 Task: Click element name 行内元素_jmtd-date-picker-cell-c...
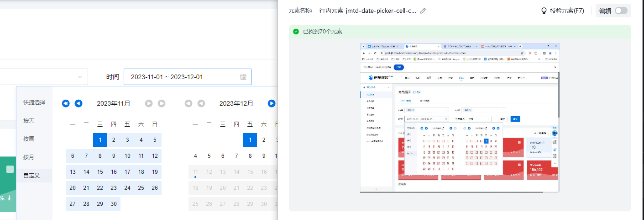[x=368, y=11]
